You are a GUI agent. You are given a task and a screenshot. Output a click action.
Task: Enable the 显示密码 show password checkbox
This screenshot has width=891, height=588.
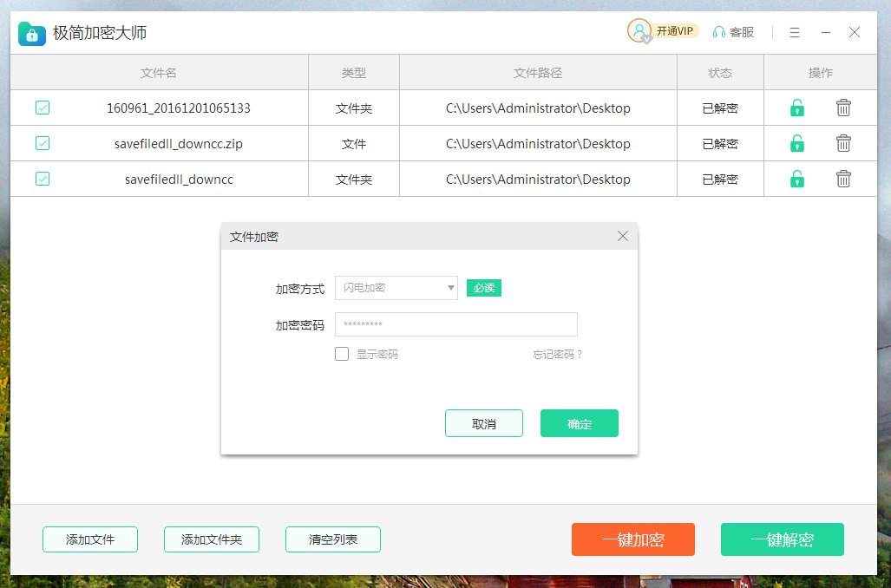tap(342, 354)
